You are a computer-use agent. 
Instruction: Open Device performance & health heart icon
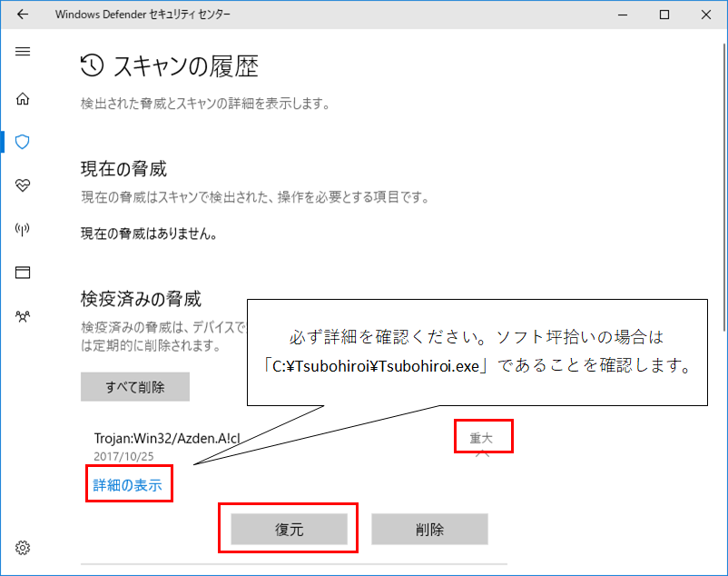pyautogui.click(x=23, y=185)
